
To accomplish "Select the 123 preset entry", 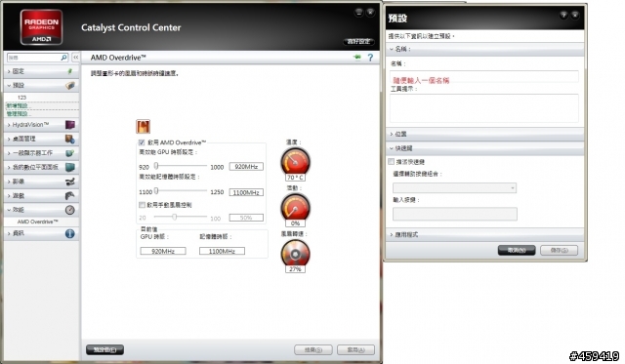I will 21,98.
